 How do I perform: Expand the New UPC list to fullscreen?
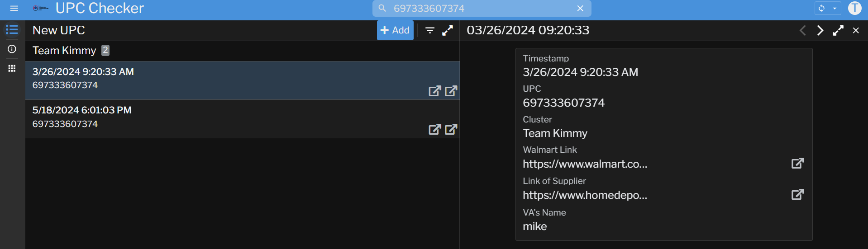point(448,30)
